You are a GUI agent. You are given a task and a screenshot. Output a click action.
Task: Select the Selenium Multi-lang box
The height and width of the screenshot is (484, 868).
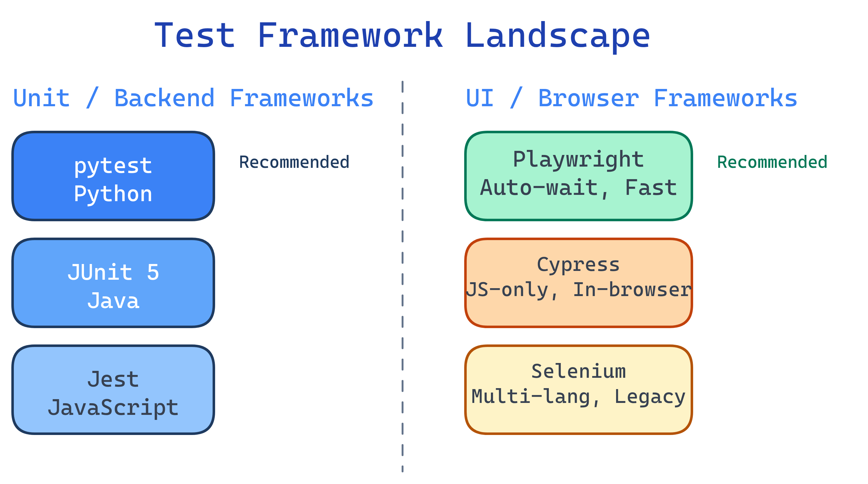578,391
